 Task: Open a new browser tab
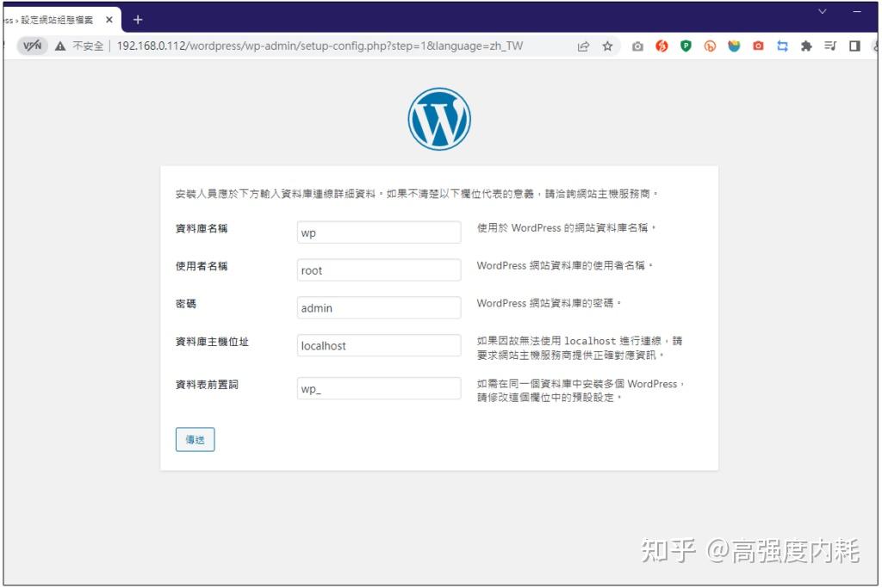[138, 18]
